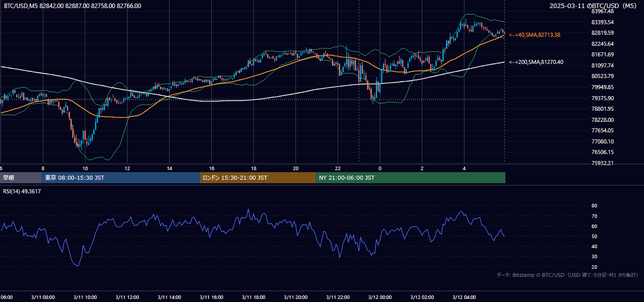Click the Tokyo 08:00-15:30 JST session bar
The width and height of the screenshot is (644, 302).
tap(121, 178)
